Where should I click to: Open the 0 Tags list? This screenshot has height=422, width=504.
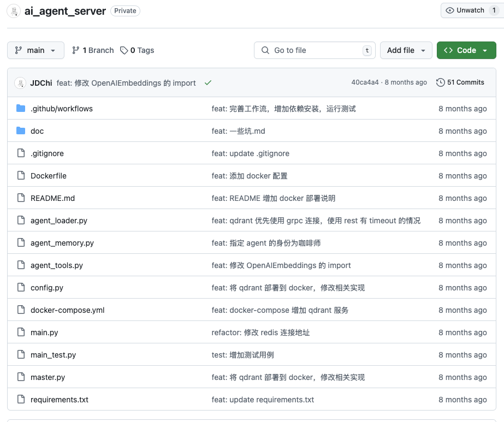coord(137,50)
